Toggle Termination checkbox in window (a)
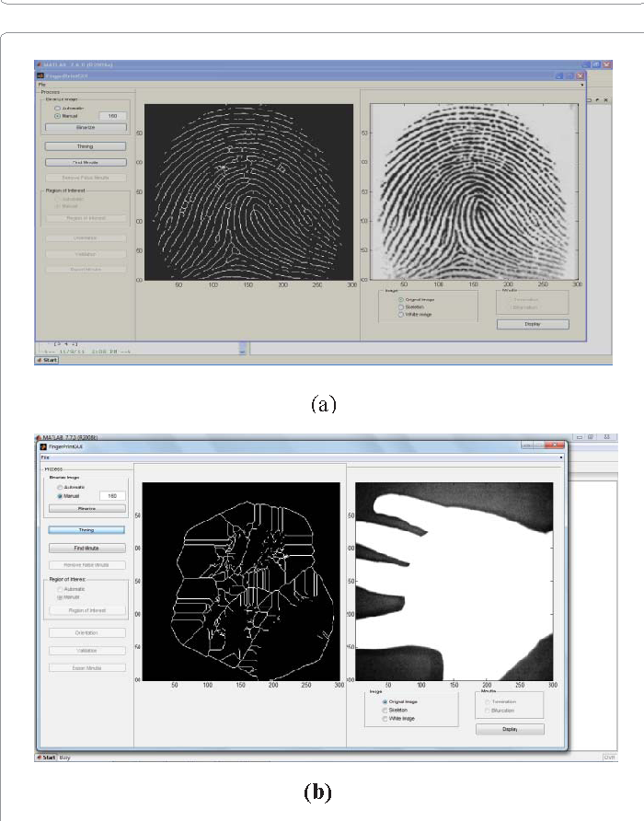This screenshot has height=821, width=644. (510, 299)
